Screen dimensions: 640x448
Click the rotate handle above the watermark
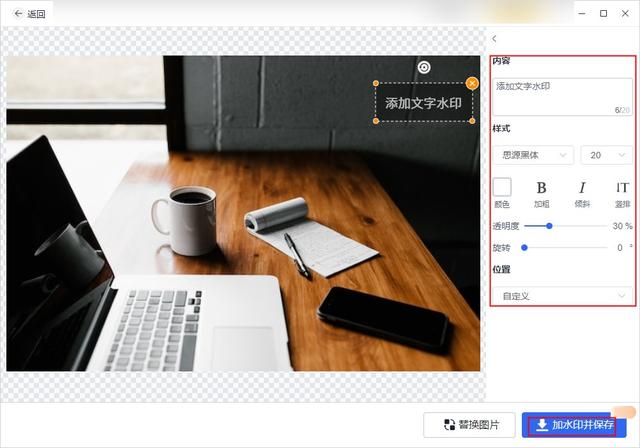point(424,67)
